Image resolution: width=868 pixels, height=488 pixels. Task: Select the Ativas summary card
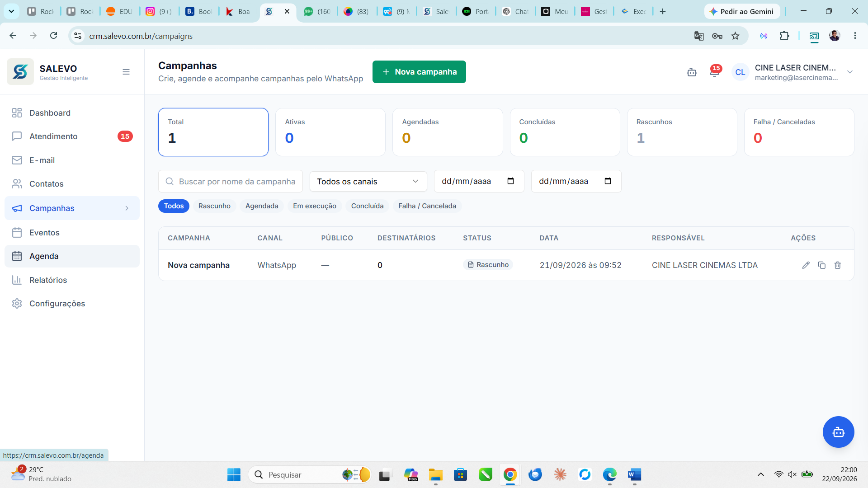point(330,132)
